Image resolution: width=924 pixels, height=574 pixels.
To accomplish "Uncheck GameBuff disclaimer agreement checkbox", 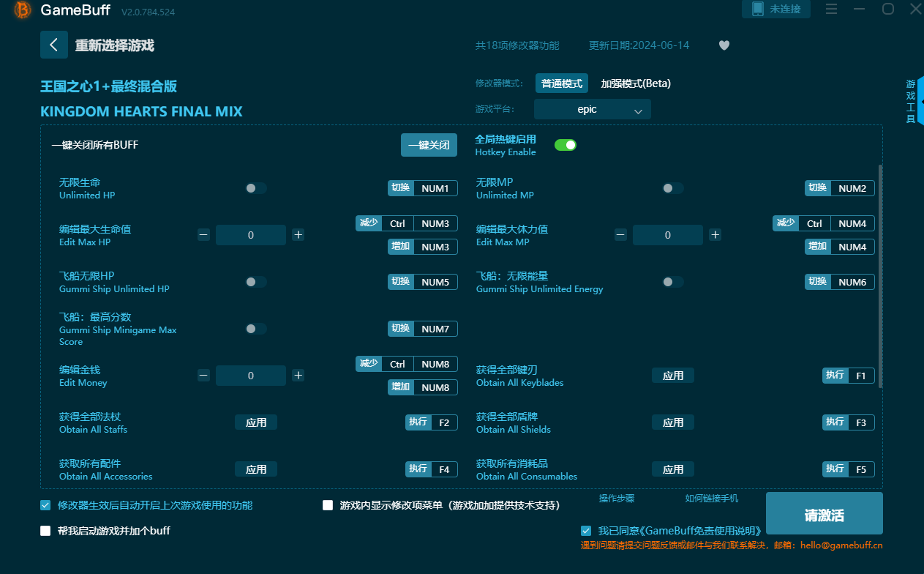I will (x=586, y=531).
